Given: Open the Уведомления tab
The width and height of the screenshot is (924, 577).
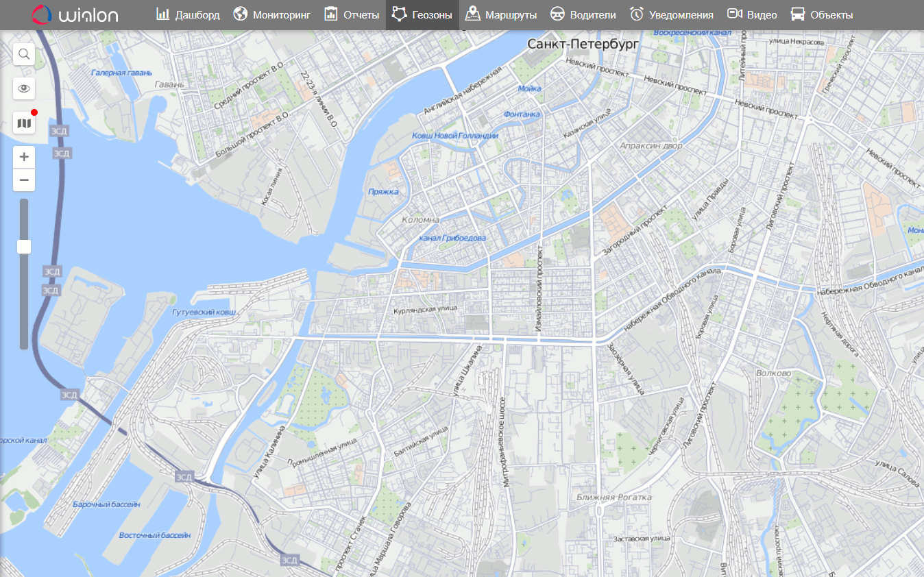Looking at the screenshot, I should 671,14.
